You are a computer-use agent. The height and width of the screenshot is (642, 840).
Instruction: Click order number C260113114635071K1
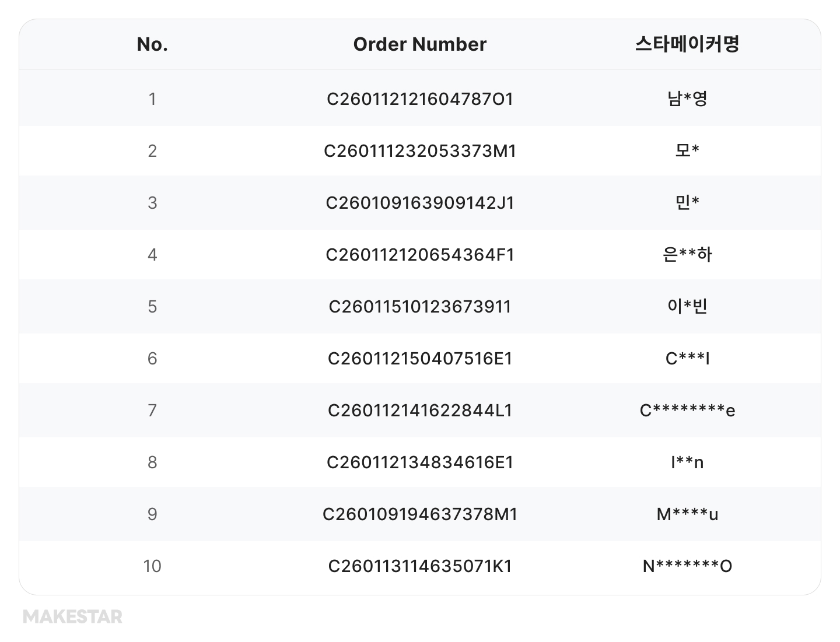point(419,566)
